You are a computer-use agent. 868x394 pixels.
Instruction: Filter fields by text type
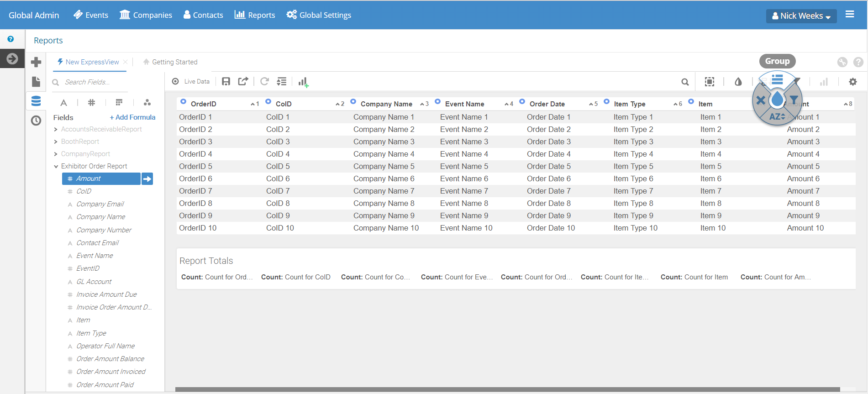click(64, 103)
